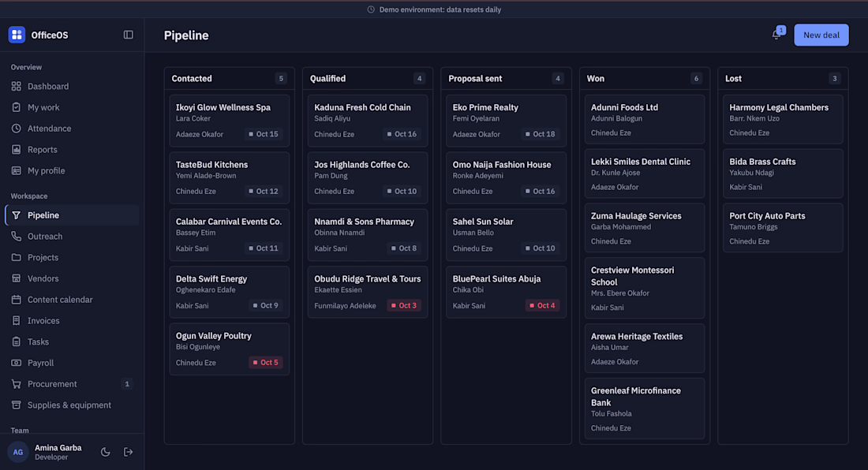Toggle dark mode moon icon
868x470 pixels.
[105, 452]
